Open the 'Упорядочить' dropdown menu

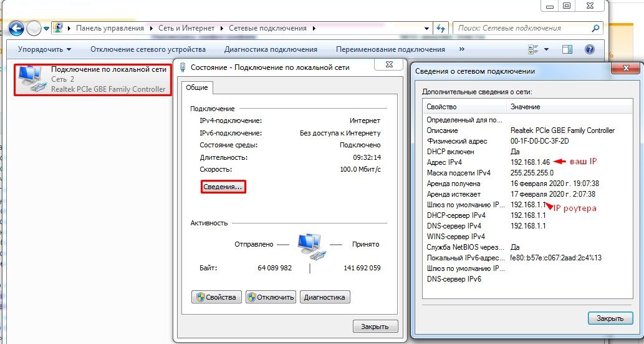(44, 49)
